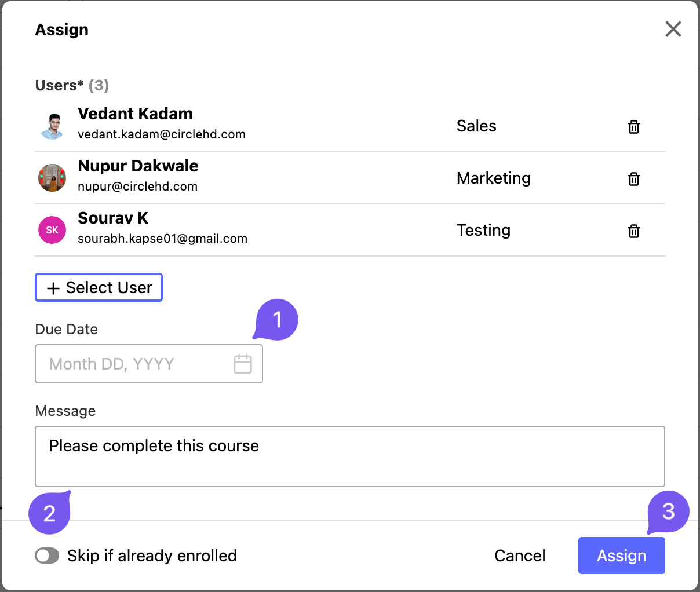Click the pink SK initials avatar
This screenshot has width=700, height=592.
52,230
